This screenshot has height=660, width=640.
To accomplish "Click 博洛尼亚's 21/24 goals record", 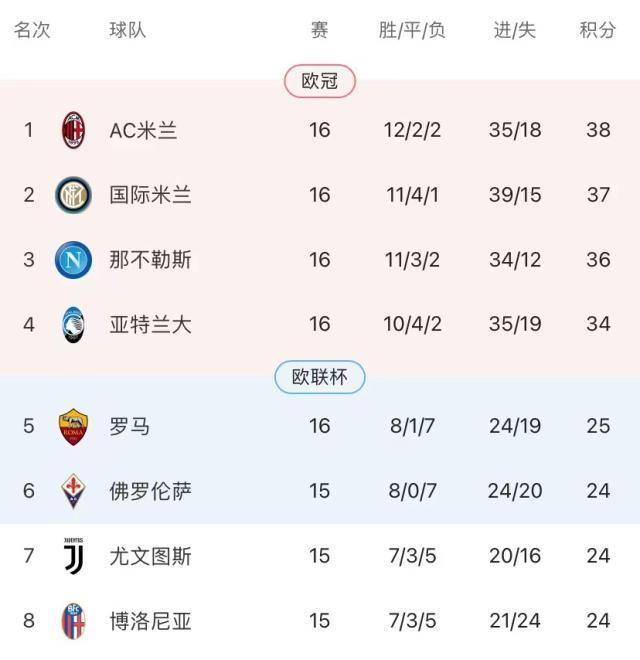I will (515, 621).
